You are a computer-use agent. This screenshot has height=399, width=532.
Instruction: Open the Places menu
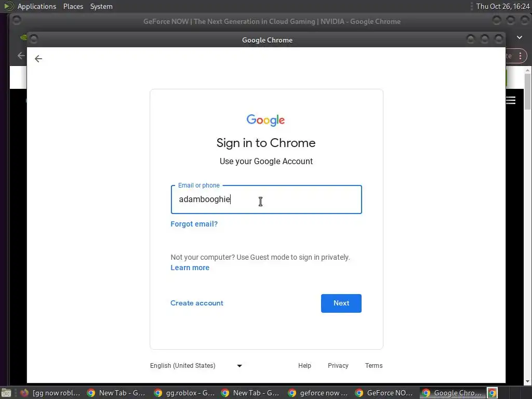coord(73,6)
